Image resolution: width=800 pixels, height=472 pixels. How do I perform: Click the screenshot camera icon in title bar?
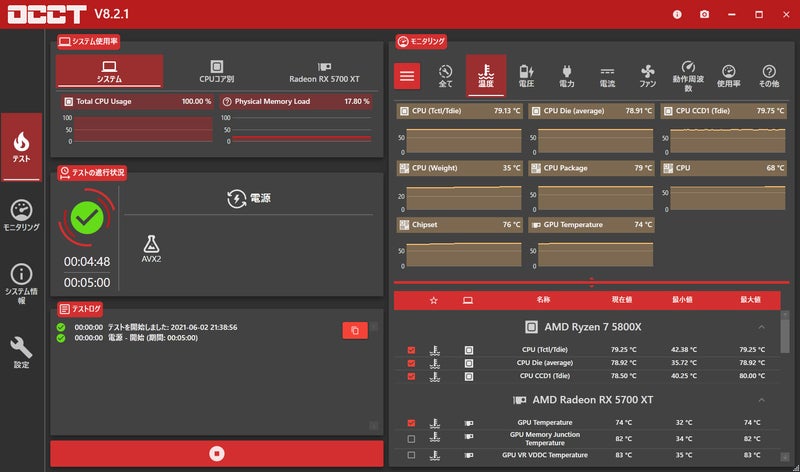point(705,14)
